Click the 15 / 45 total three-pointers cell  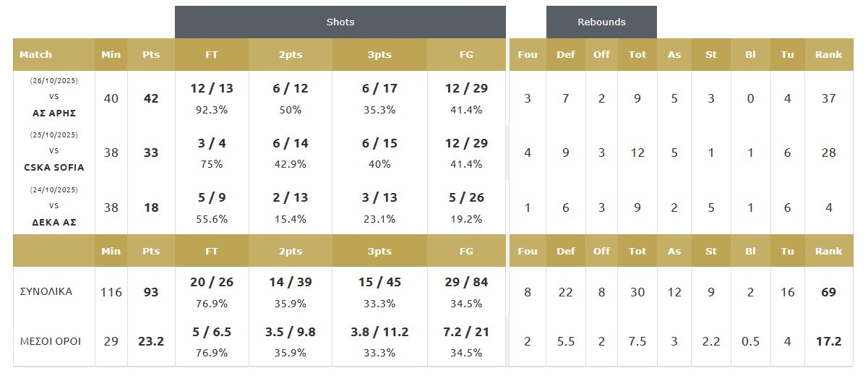(x=379, y=283)
